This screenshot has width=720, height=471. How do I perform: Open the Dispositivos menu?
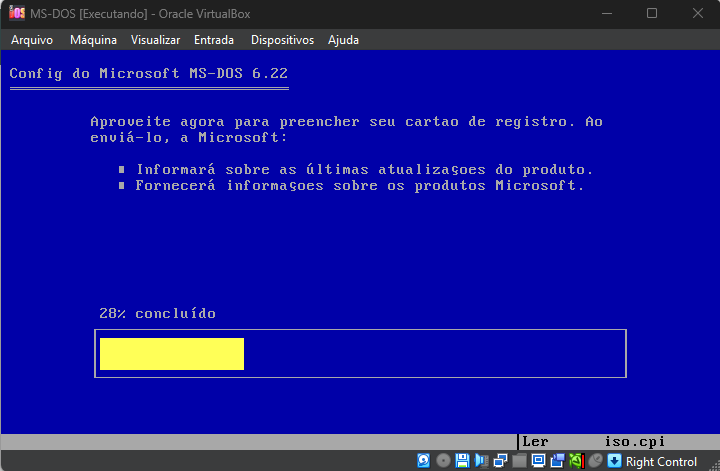tap(282, 40)
